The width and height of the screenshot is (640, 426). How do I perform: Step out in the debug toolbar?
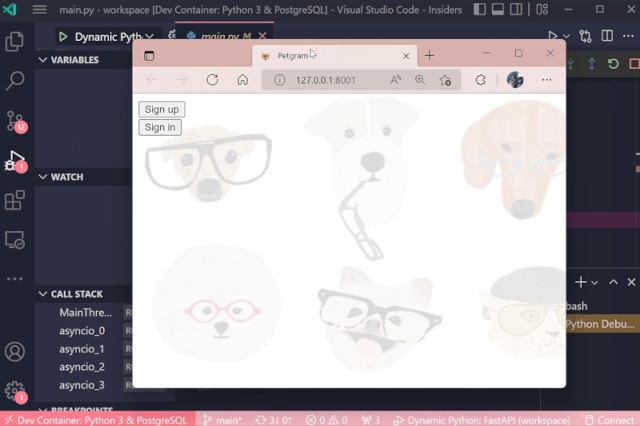592,64
